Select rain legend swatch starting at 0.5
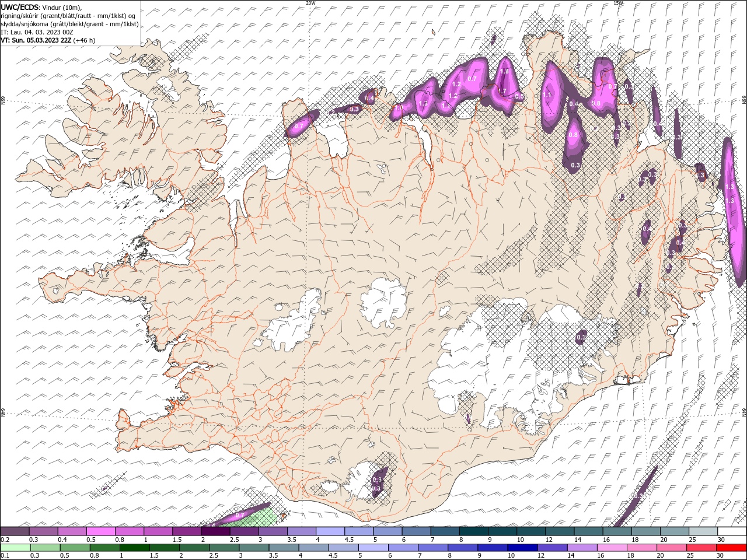This screenshot has width=747, height=560. [75, 548]
